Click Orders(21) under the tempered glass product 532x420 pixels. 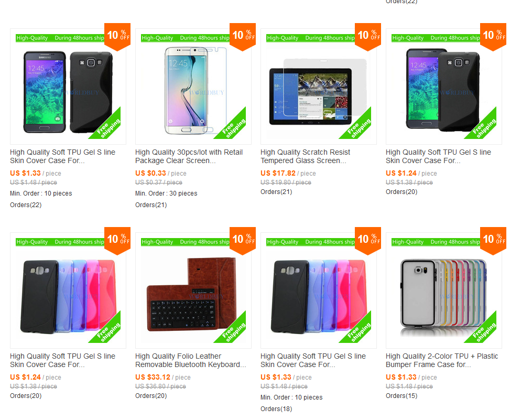[276, 192]
